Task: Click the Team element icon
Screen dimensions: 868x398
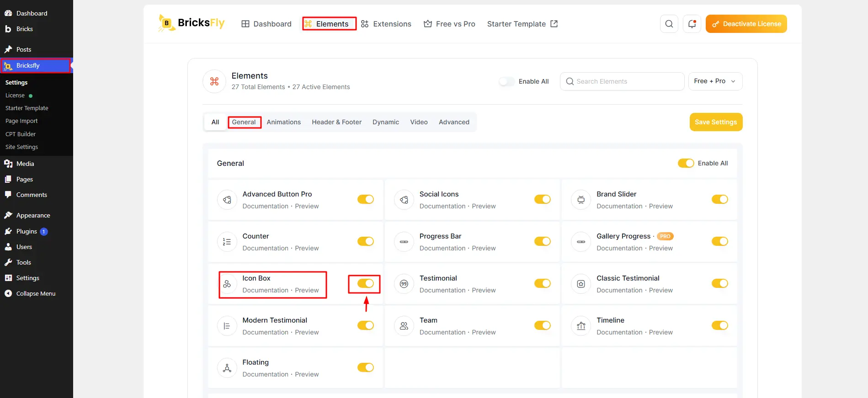Action: 404,326
